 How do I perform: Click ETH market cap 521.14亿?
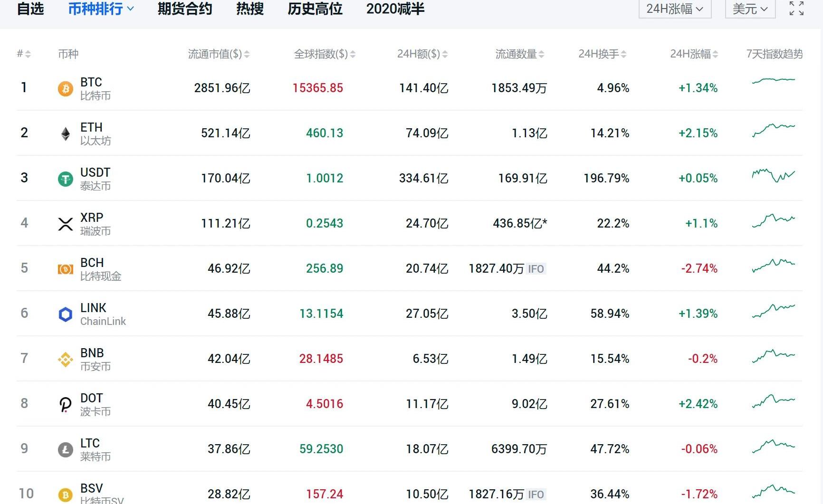pyautogui.click(x=226, y=133)
